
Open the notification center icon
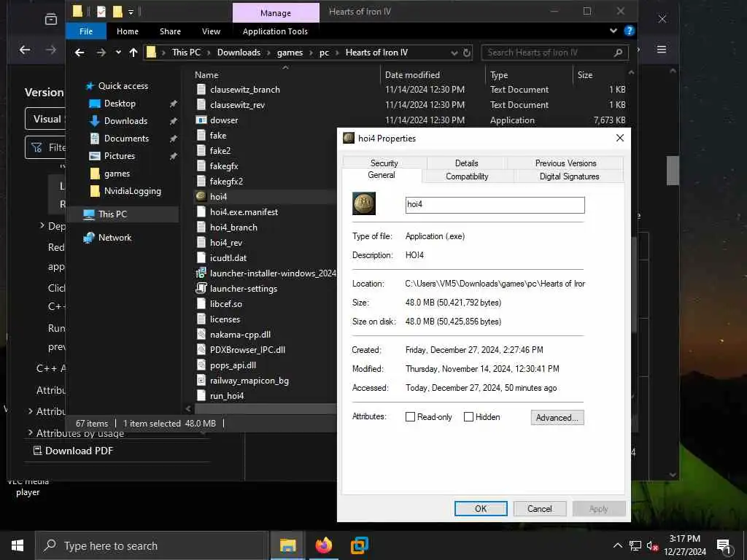[723, 546]
